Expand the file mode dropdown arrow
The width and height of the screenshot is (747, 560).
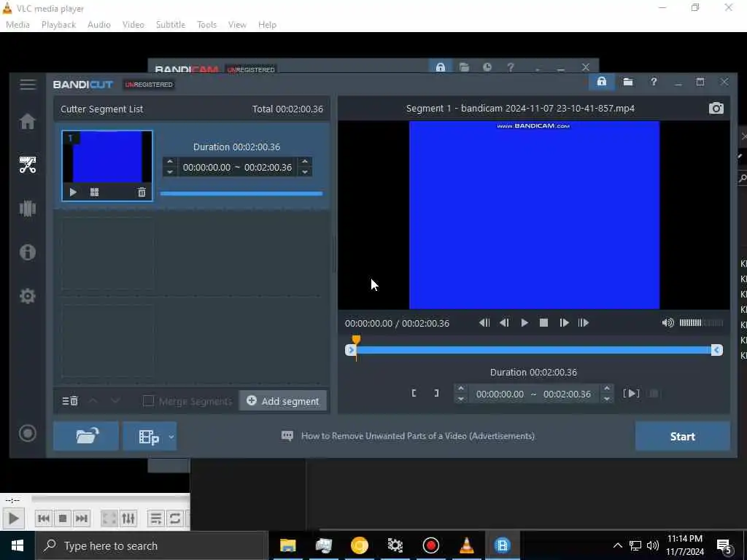(x=171, y=436)
